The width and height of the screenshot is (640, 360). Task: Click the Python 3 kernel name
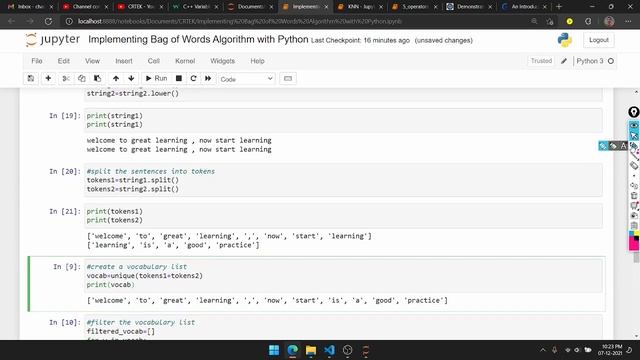[590, 61]
